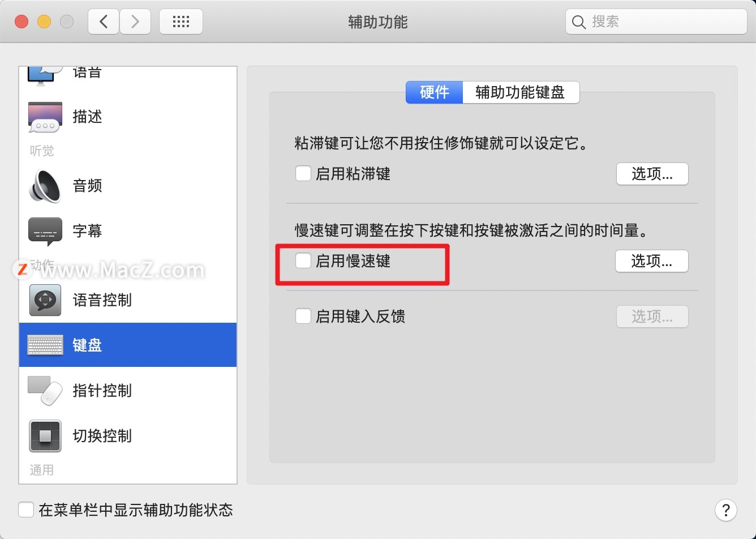Select the 描述 (Descriptions) sidebar icon
Viewport: 756px width, 539px height.
(45, 117)
